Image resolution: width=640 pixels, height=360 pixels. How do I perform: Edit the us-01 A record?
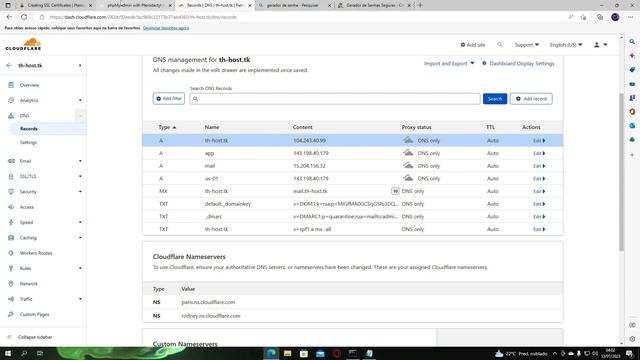pos(539,178)
